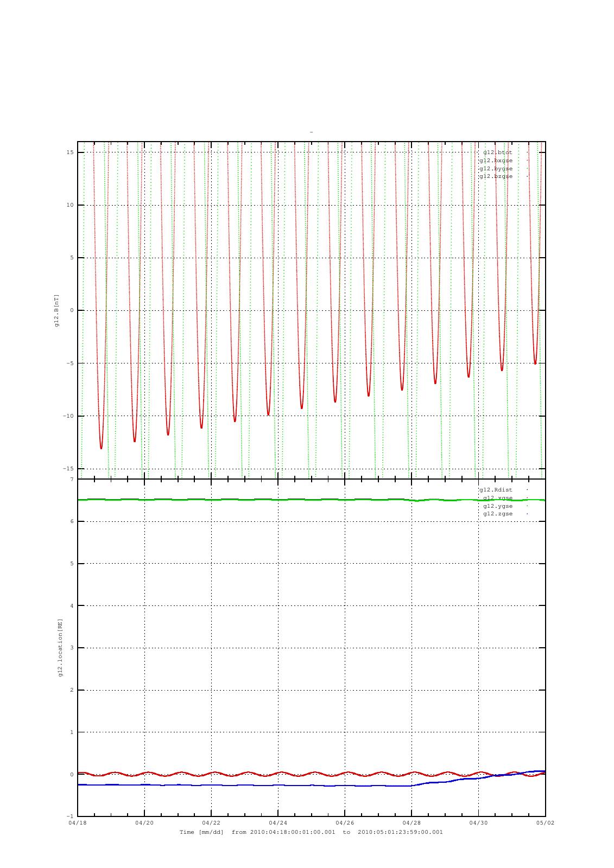Click the g12.btot legend entry
Image resolution: width=614 pixels, height=868 pixels.
498,152
